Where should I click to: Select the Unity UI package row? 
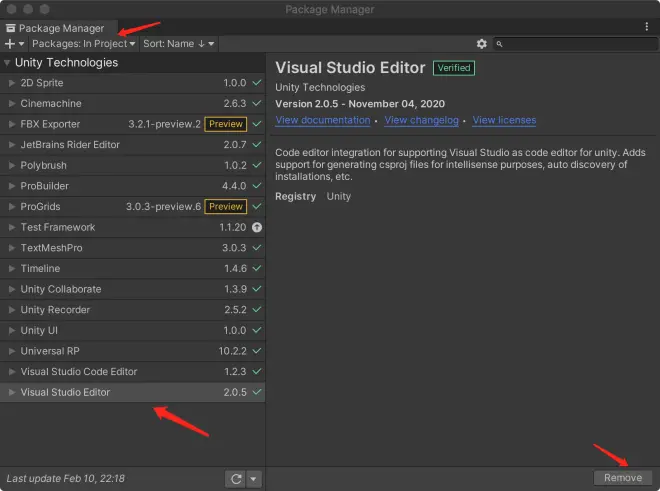(133, 331)
